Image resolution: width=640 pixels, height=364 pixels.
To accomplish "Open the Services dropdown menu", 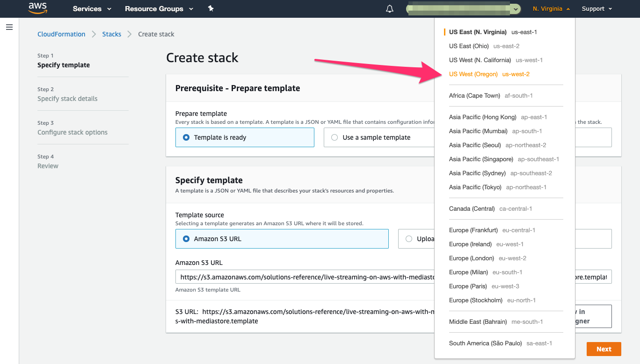I will point(92,9).
